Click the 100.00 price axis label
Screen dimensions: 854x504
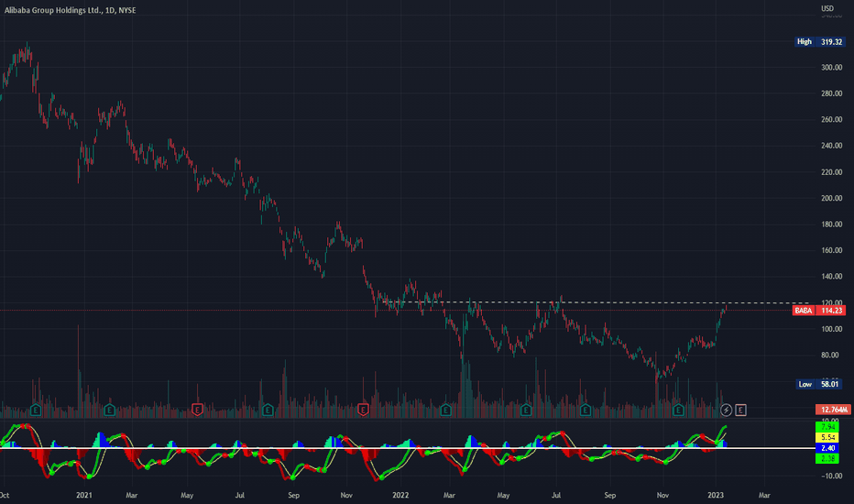pyautogui.click(x=832, y=329)
